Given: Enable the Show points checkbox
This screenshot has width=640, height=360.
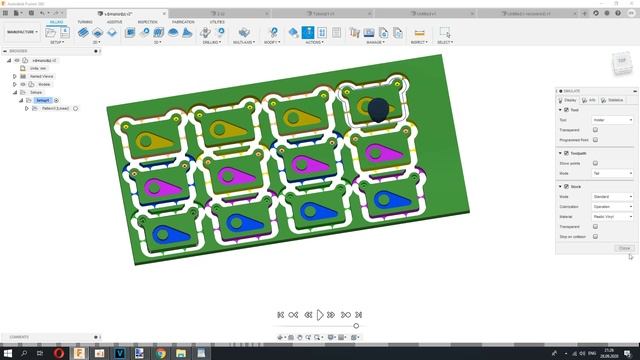Looking at the screenshot, I should click(596, 163).
